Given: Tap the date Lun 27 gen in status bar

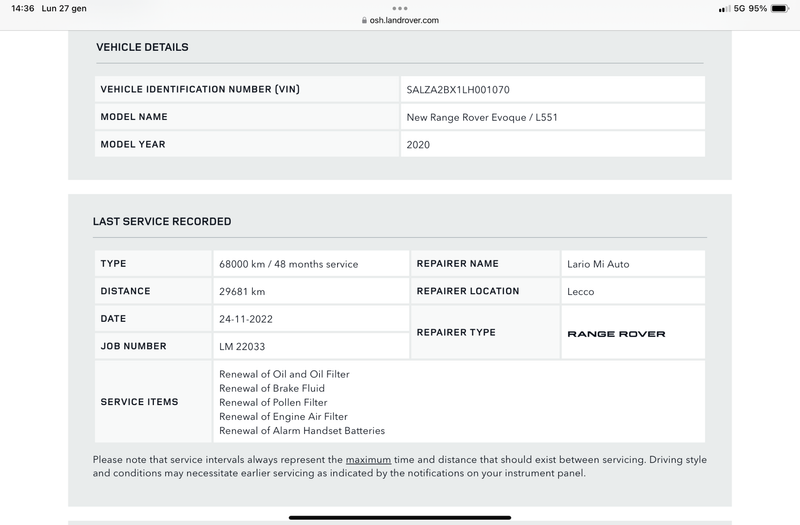Looking at the screenshot, I should (64, 8).
